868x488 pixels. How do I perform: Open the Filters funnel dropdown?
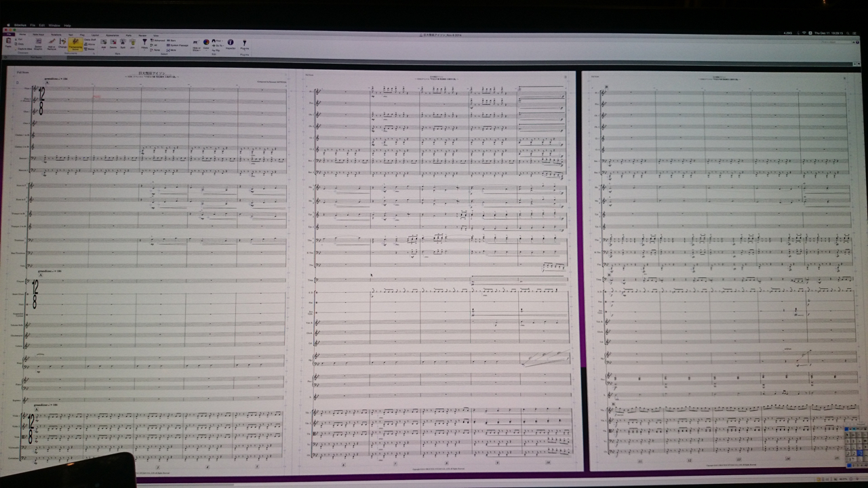144,44
